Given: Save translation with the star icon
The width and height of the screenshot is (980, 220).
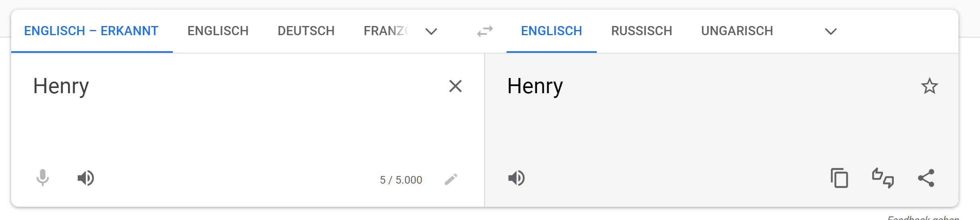Looking at the screenshot, I should (x=929, y=86).
